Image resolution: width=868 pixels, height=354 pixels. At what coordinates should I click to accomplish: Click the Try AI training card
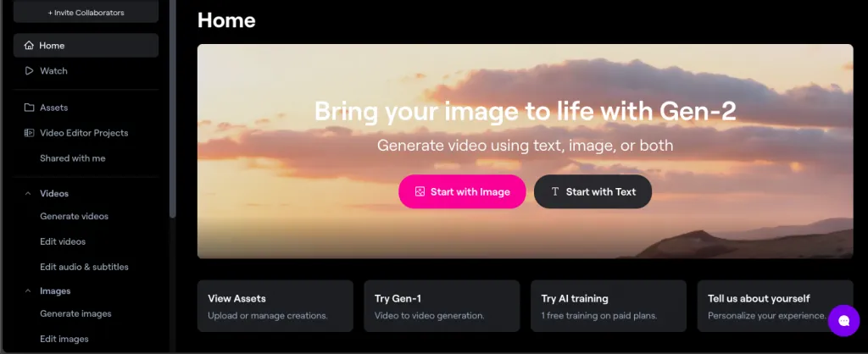tap(608, 306)
